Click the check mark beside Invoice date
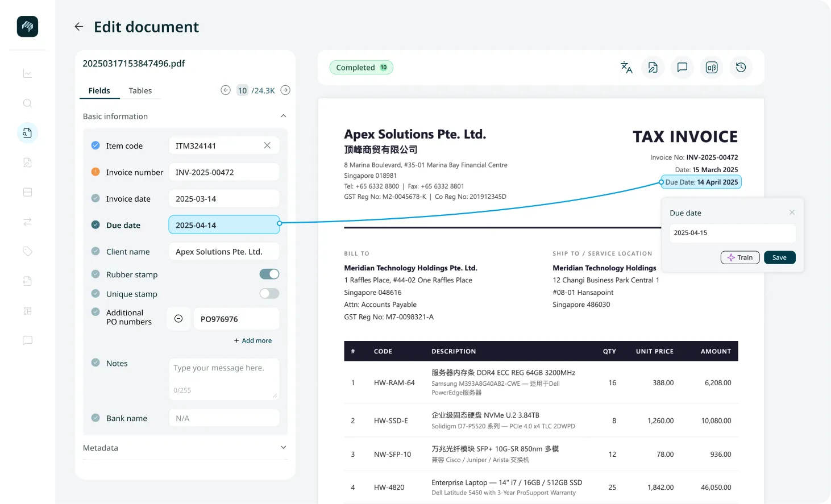 (x=95, y=198)
